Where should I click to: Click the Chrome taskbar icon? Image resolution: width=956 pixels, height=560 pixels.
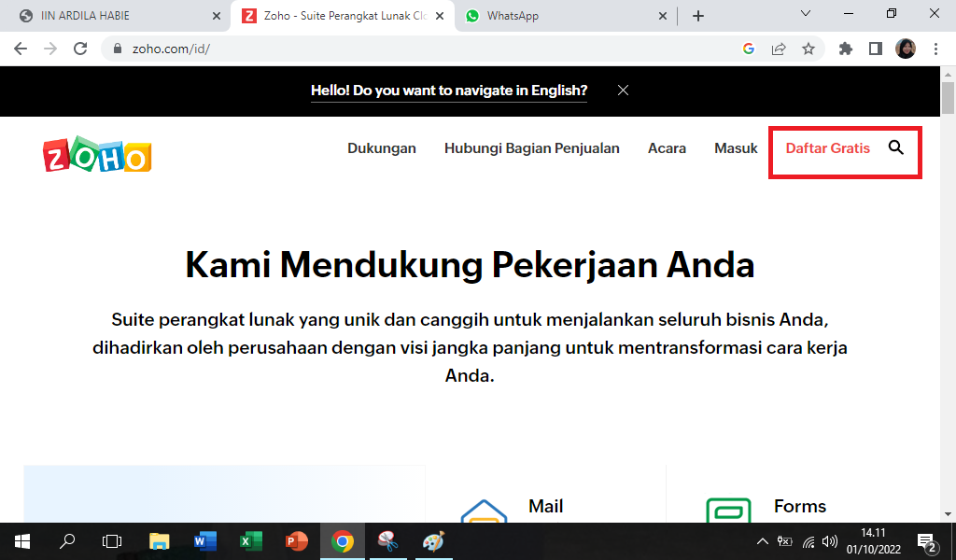click(x=343, y=541)
